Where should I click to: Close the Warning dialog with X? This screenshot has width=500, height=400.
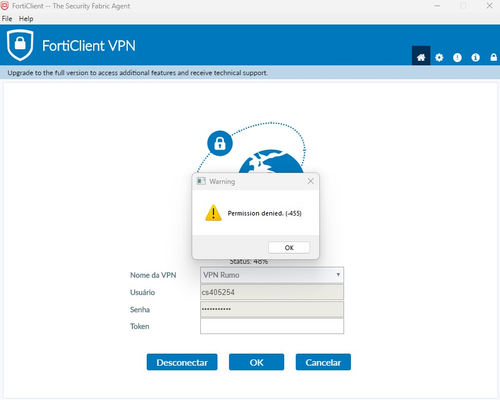click(x=311, y=181)
